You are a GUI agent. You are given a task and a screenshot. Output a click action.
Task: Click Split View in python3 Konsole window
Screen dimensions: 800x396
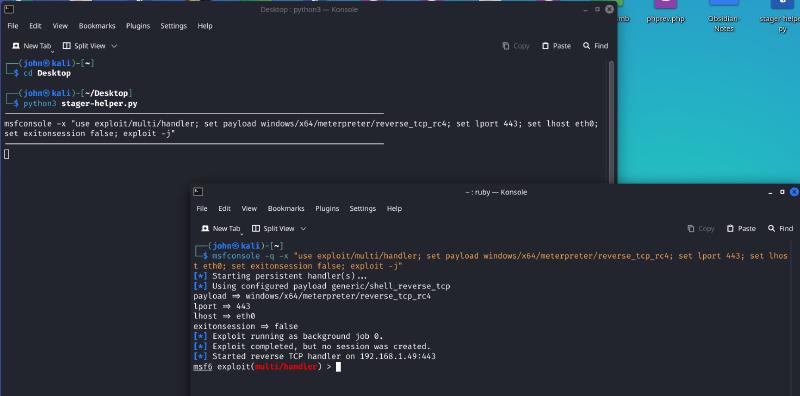coord(84,46)
